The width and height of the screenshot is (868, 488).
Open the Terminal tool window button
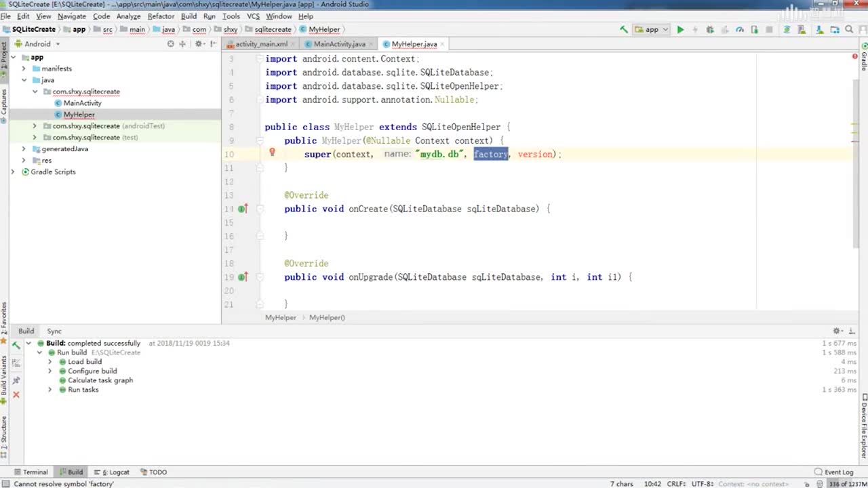[x=30, y=472]
